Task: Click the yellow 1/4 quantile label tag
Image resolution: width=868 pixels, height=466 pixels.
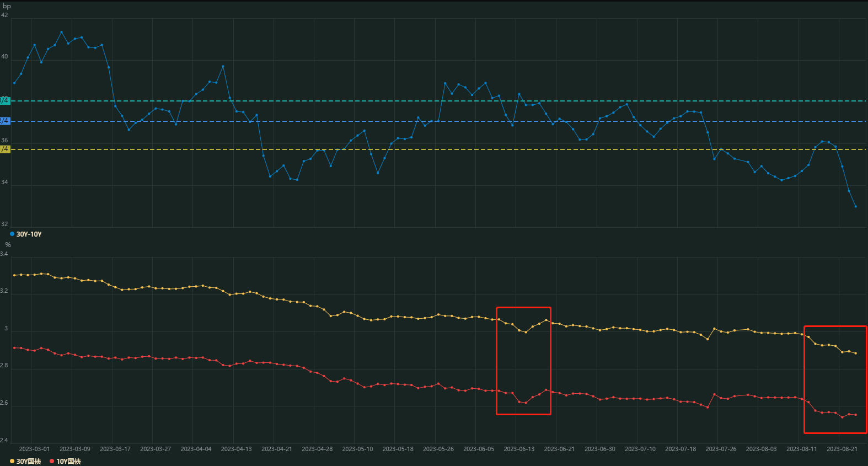Action: pyautogui.click(x=4, y=149)
